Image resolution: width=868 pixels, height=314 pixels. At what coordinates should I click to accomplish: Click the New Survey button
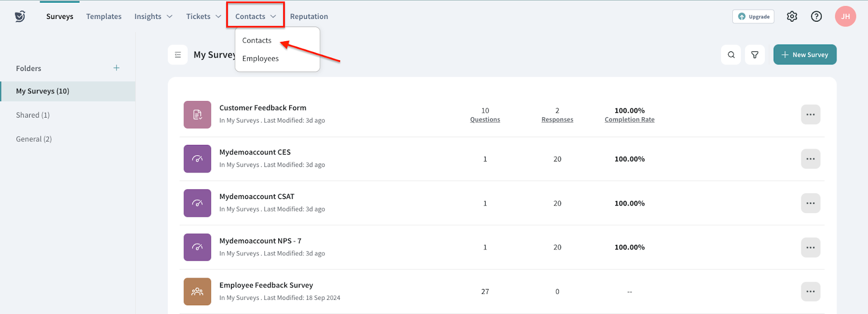pyautogui.click(x=805, y=55)
